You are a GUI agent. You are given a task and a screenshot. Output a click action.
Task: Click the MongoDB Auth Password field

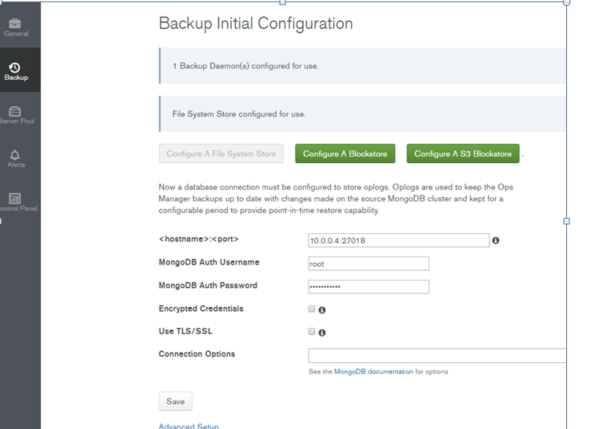click(369, 287)
